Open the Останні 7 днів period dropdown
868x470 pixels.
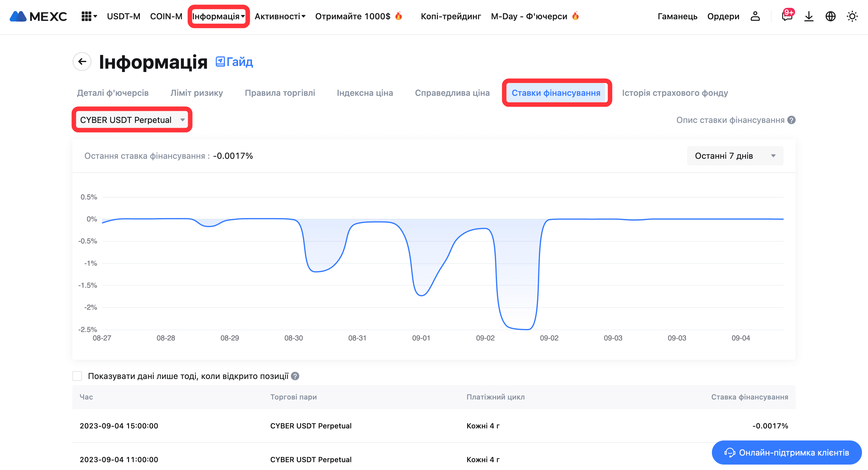coord(735,156)
